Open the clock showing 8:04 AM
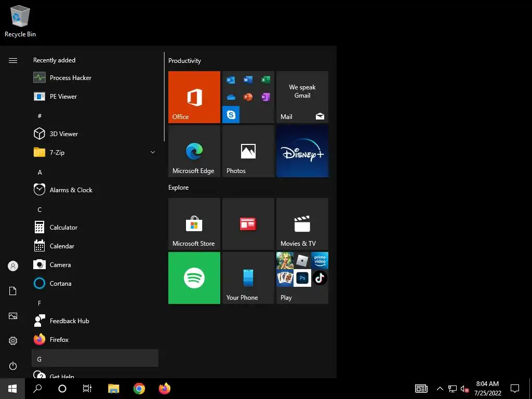532x399 pixels. pyautogui.click(x=487, y=389)
